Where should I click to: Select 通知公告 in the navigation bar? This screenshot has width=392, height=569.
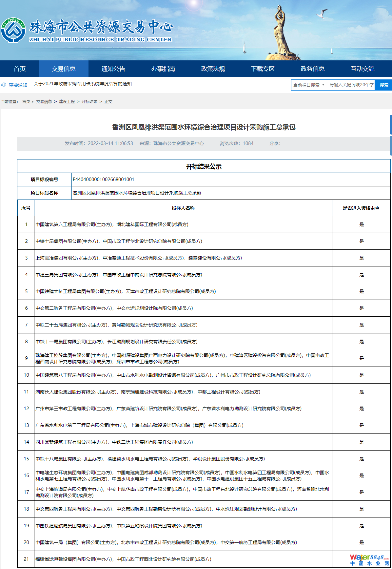coord(113,69)
